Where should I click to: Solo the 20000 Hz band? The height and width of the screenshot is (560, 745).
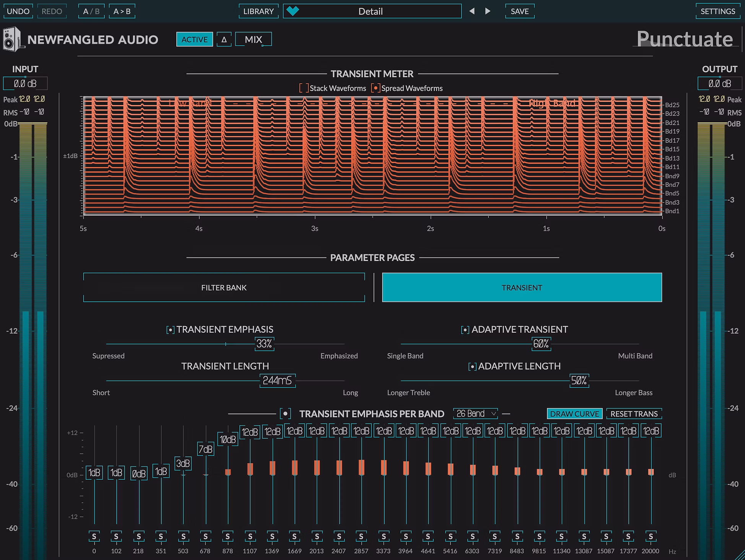[651, 536]
